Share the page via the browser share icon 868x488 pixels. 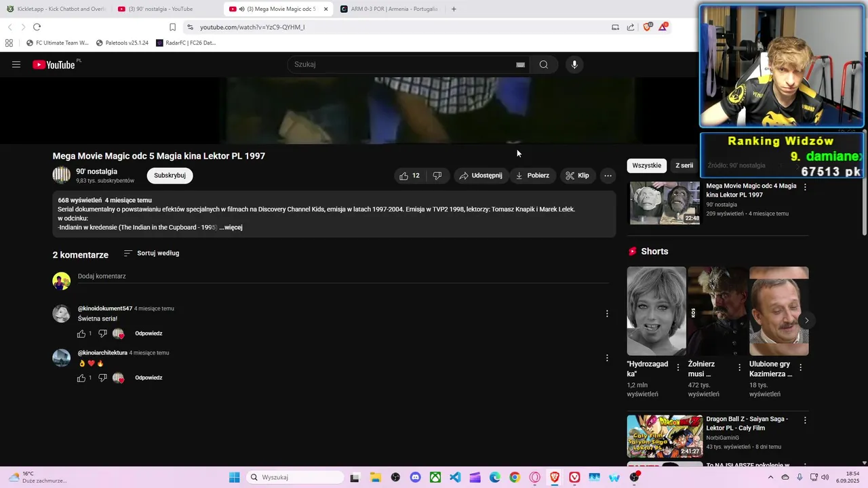631,27
